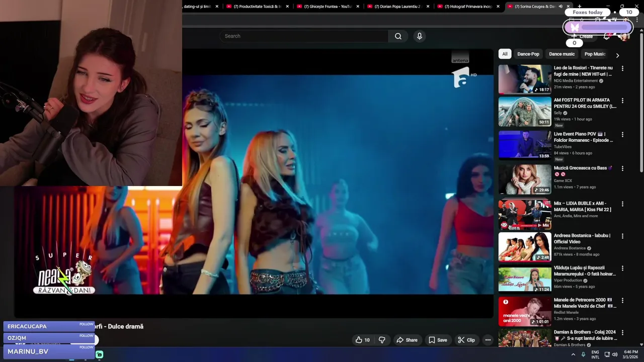Open options for Leo de la Rosiori video
Viewport: 644px width, 362px height.
(x=622, y=68)
